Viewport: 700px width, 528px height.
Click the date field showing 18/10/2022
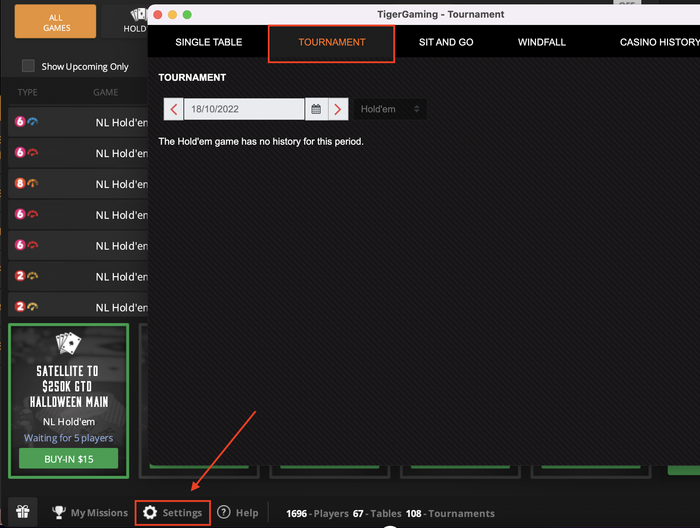pyautogui.click(x=244, y=109)
